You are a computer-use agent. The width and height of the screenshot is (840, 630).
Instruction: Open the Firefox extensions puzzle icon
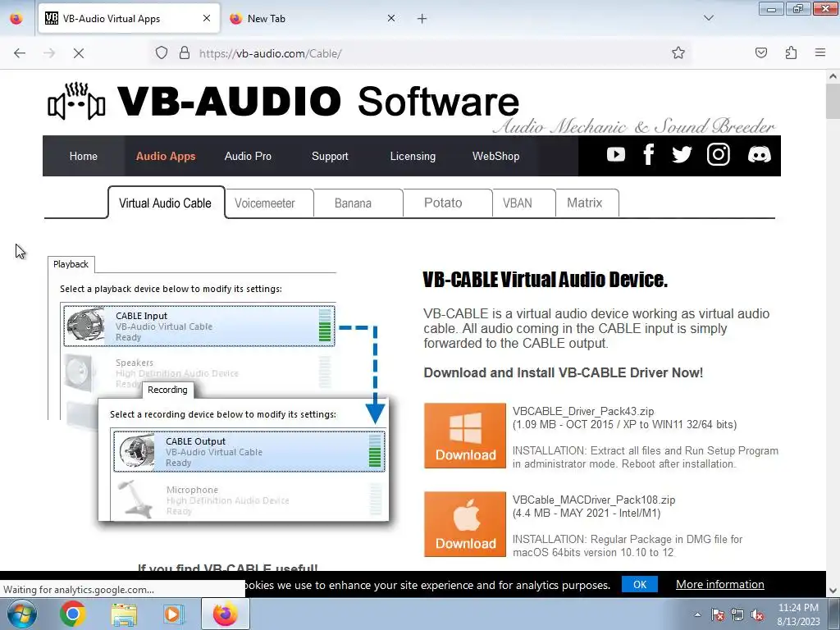click(791, 52)
